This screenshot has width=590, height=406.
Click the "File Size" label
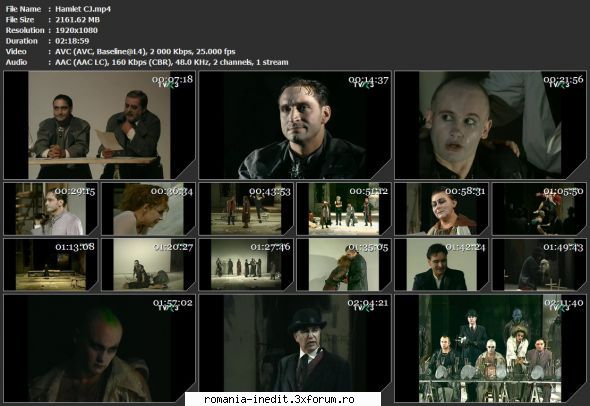pyautogui.click(x=20, y=20)
